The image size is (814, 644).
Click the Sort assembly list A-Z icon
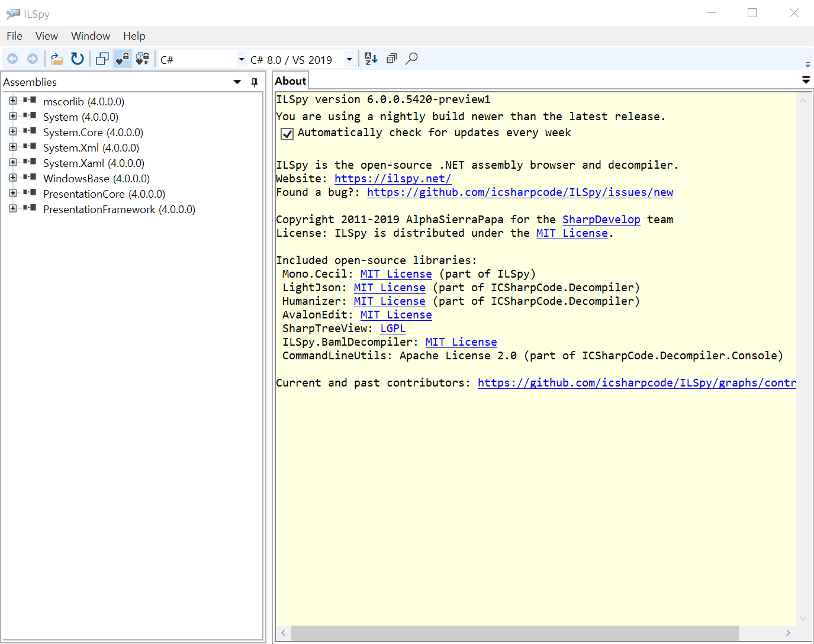pyautogui.click(x=371, y=59)
